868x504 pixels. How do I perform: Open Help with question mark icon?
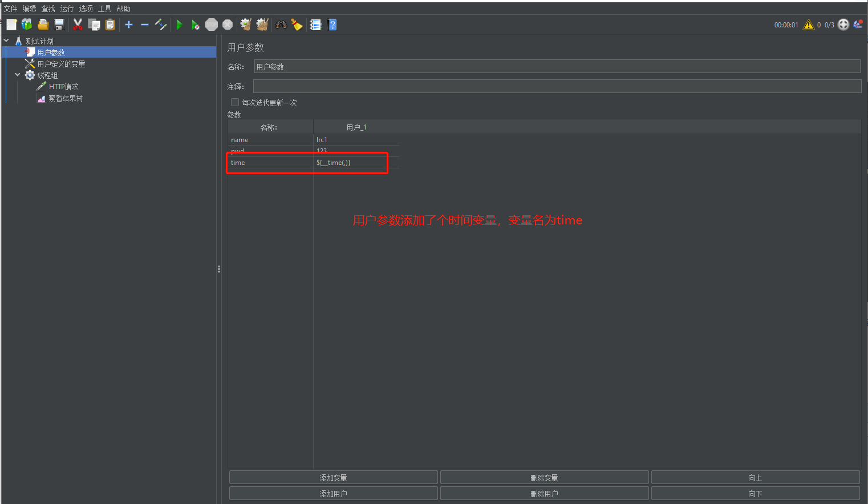[x=332, y=25]
